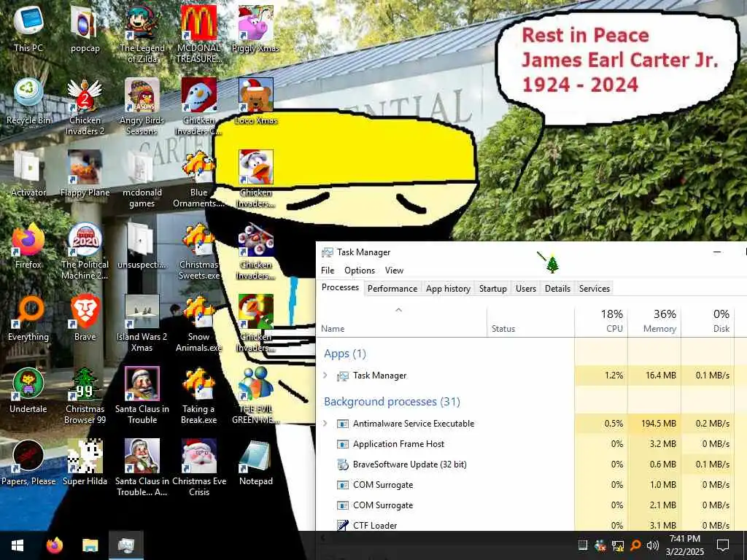
Task: Open unsuspecti... folder on the desktop
Action: coord(142,245)
